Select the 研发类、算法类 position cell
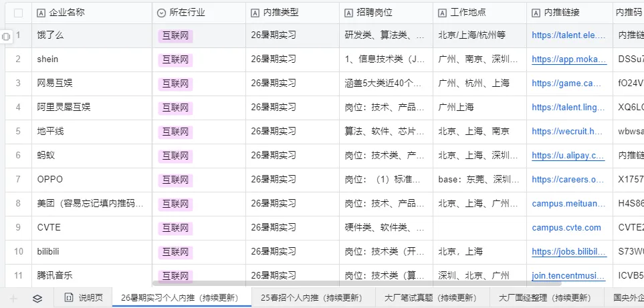 pos(386,35)
